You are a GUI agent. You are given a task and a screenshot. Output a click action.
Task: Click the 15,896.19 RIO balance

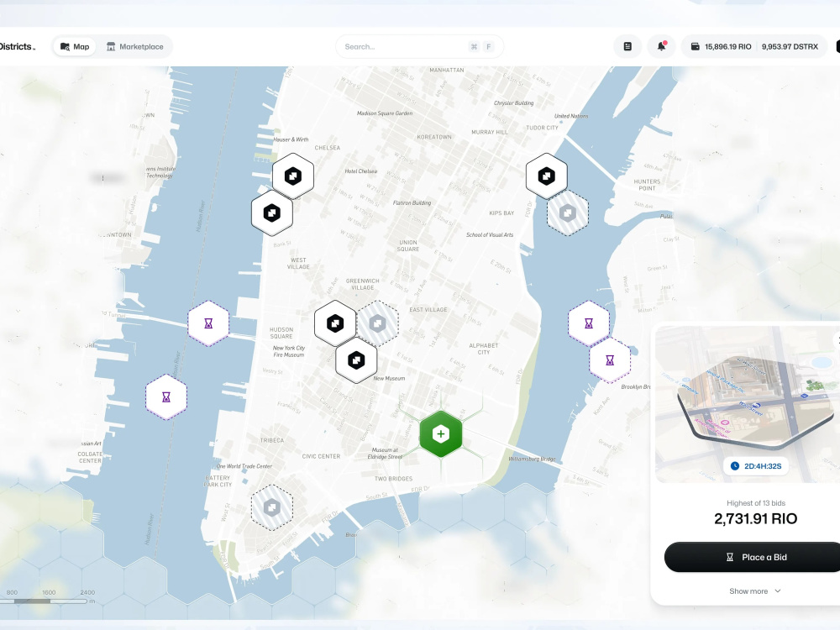click(x=727, y=46)
